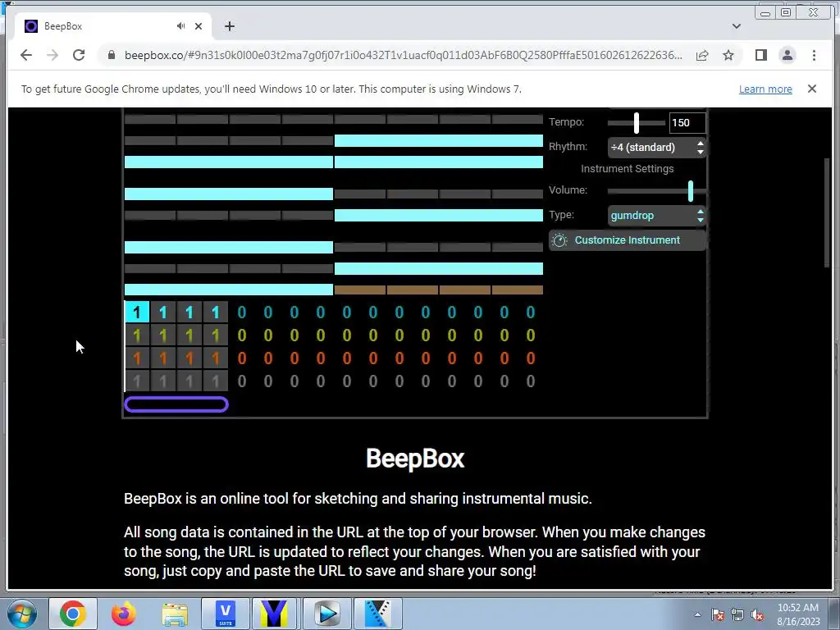Click the forward navigation arrow
This screenshot has height=630, width=840.
[52, 55]
